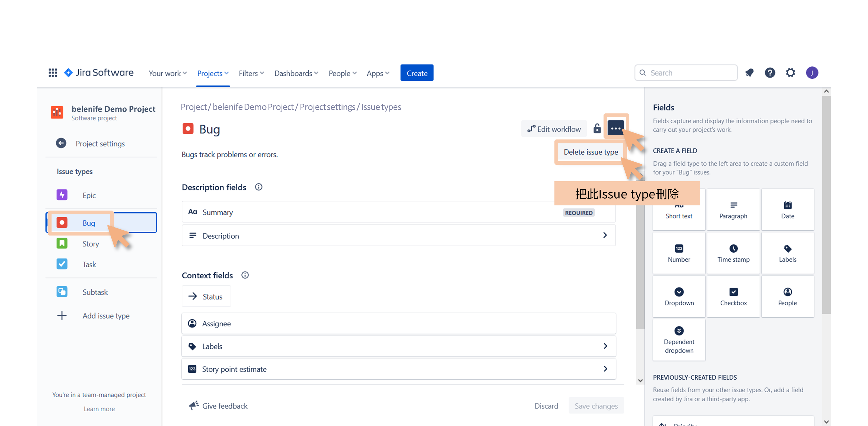Open the settings gear icon

[x=790, y=73]
